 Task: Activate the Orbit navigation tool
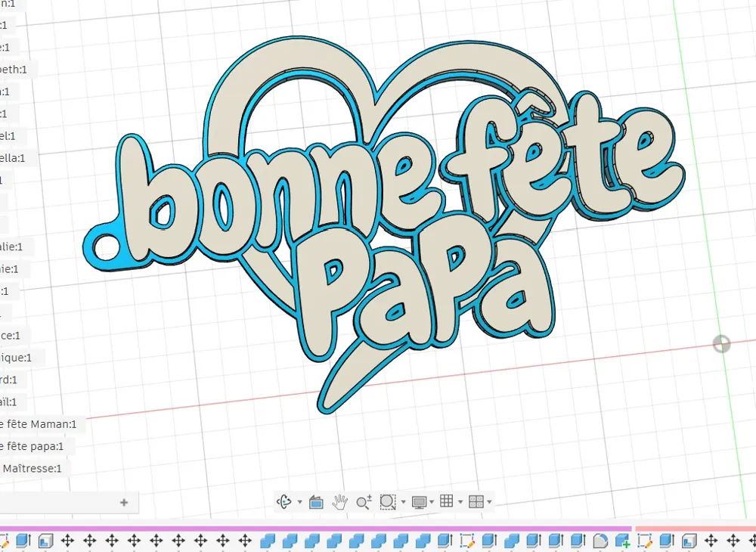click(283, 502)
